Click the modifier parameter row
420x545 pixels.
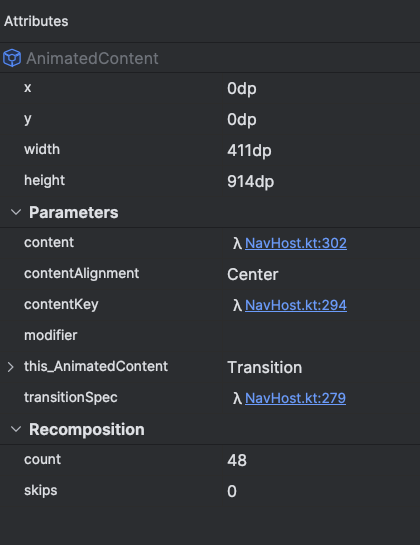210,335
